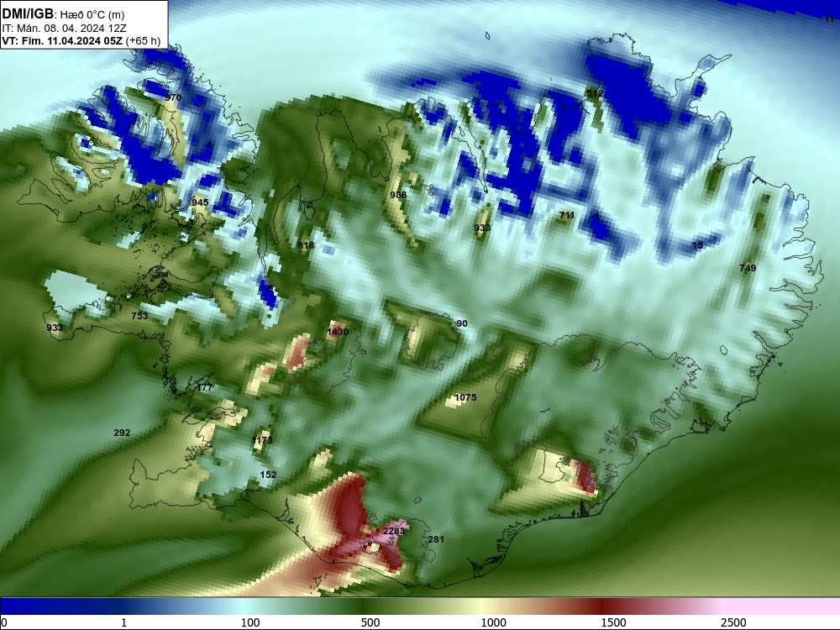
Task: Pick the dark blue color at legend start
Action: click(11, 606)
